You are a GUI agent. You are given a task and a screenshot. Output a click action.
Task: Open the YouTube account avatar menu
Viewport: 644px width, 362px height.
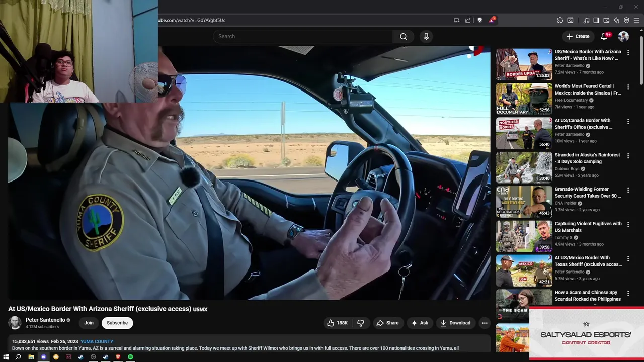point(623,36)
